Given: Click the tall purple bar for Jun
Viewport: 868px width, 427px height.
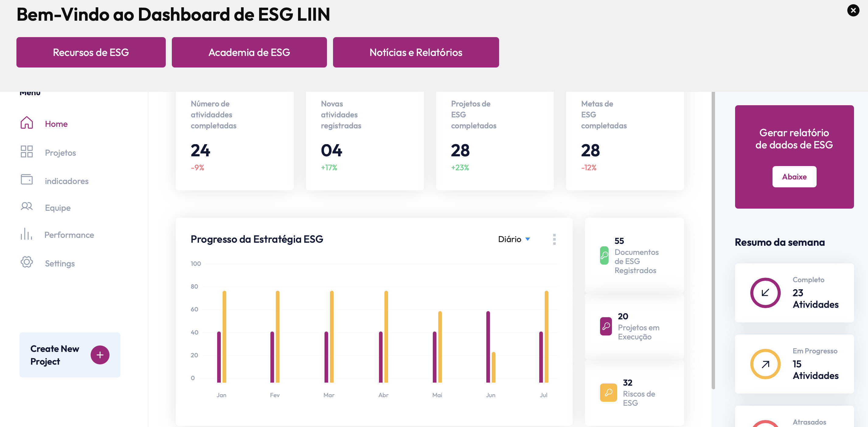Looking at the screenshot, I should pyautogui.click(x=488, y=347).
